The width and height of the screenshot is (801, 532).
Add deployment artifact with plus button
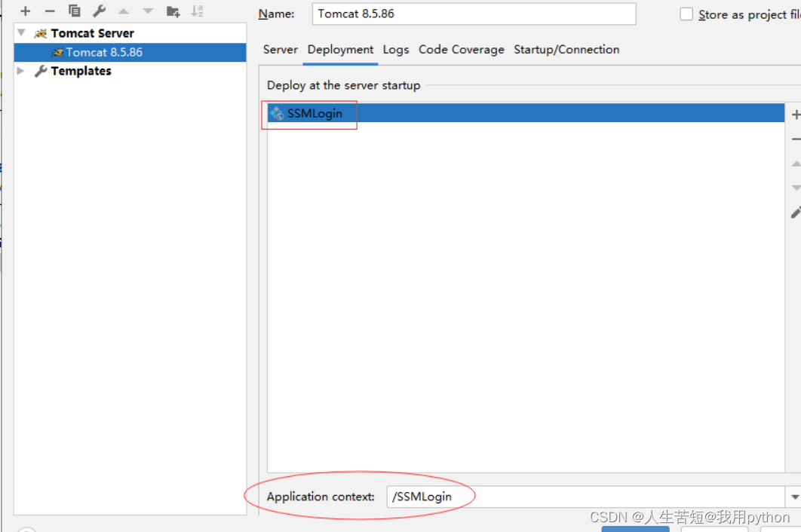[796, 115]
